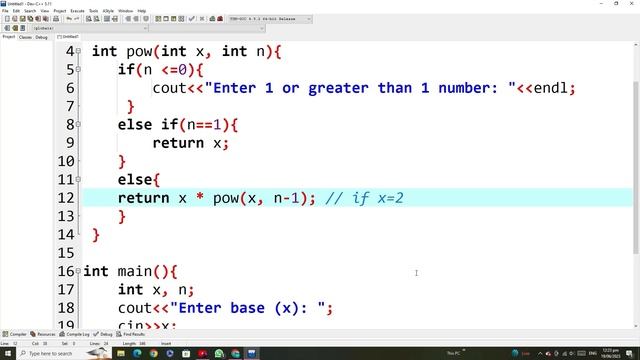
Task: Click the Rebuild All toolbar icon
Action: pyautogui.click(x=181, y=19)
